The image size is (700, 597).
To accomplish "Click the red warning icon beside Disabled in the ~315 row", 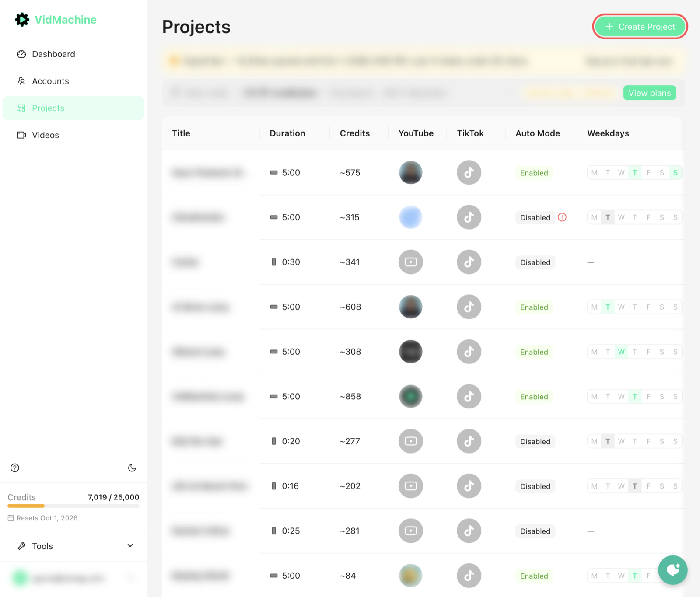I will coord(562,217).
